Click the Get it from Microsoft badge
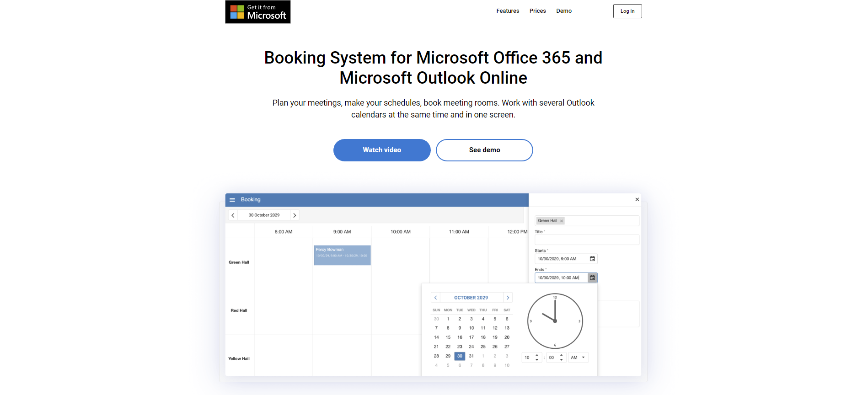 click(x=258, y=12)
